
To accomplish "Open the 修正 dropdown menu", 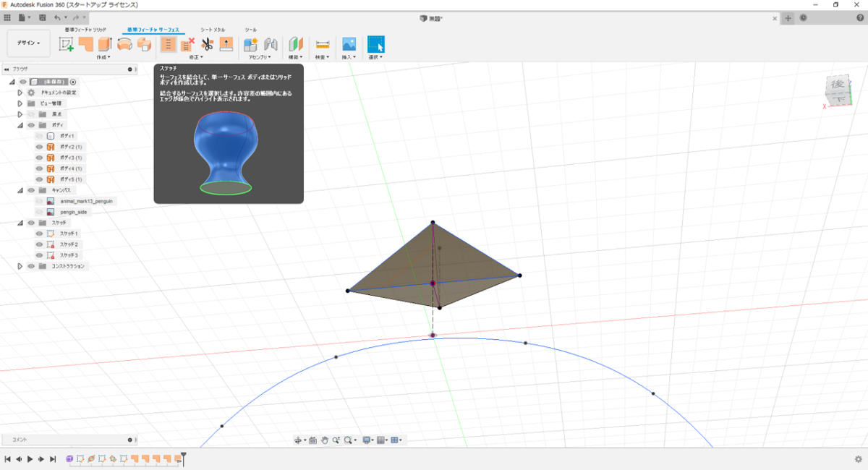I will [x=195, y=57].
